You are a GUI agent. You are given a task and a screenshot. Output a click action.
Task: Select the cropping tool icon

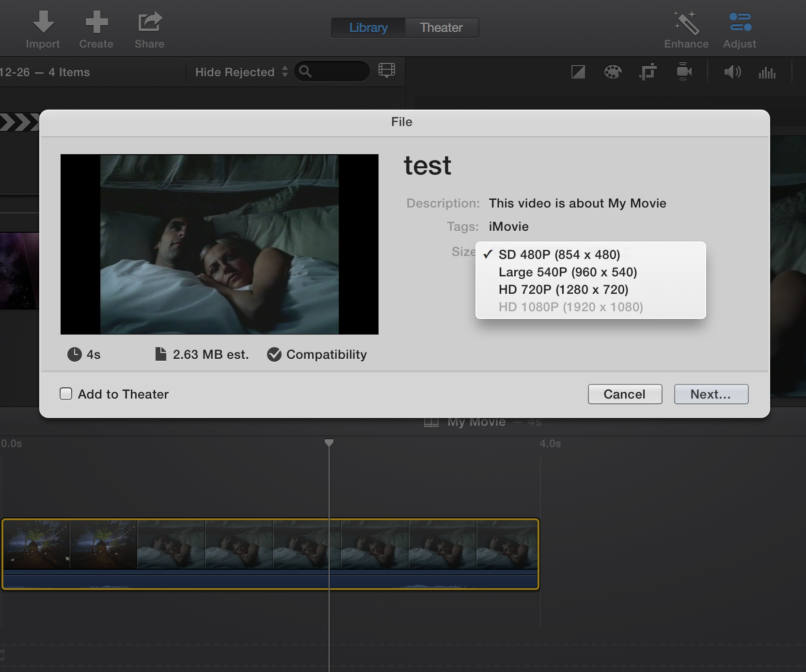648,72
